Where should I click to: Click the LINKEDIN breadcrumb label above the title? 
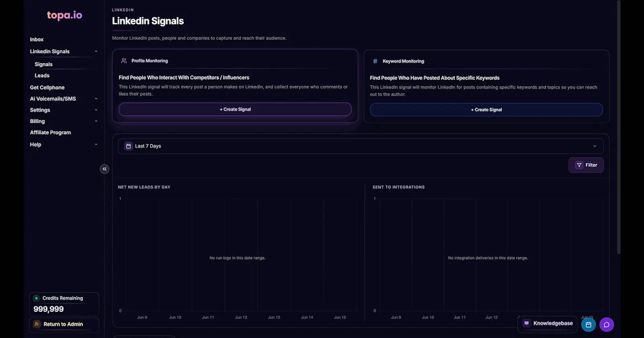tap(123, 10)
